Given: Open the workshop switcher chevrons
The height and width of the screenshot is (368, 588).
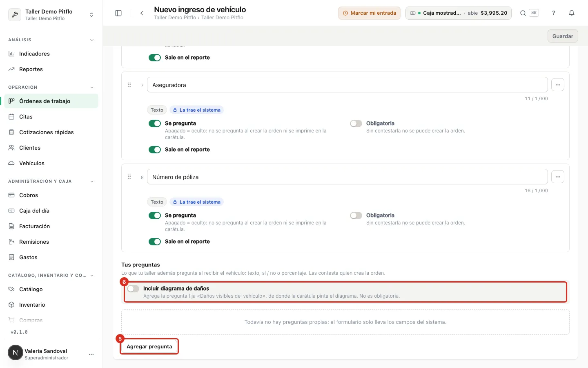Looking at the screenshot, I should pyautogui.click(x=91, y=15).
